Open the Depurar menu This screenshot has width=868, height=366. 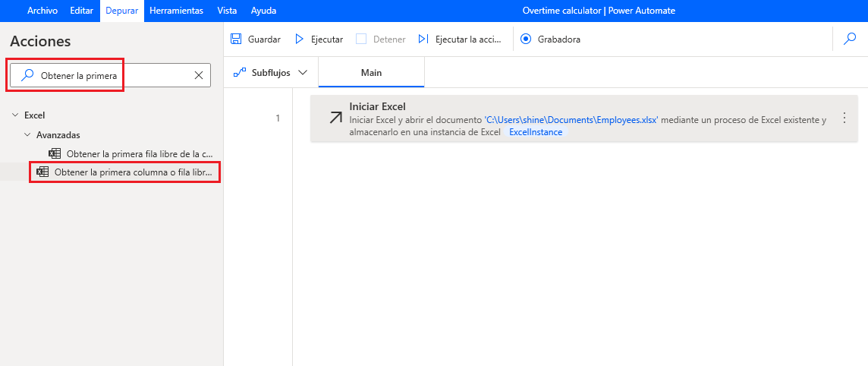pyautogui.click(x=122, y=11)
